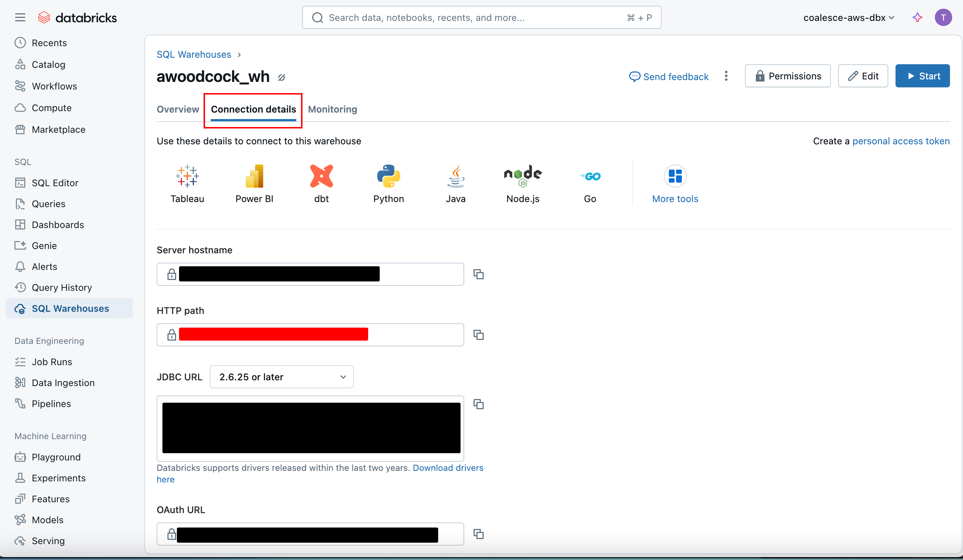Screen dimensions: 963x560
Task: Click Send feedback
Action: click(x=669, y=77)
